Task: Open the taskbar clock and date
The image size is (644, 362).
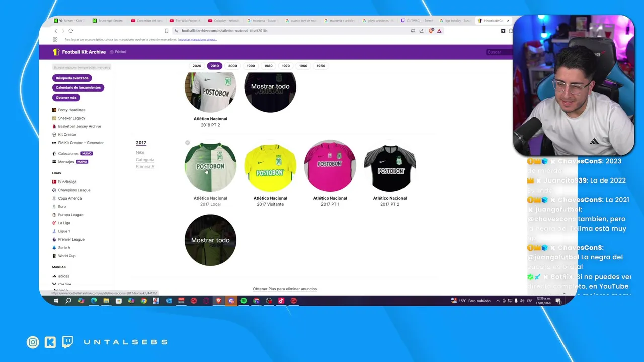Action: pyautogui.click(x=543, y=301)
